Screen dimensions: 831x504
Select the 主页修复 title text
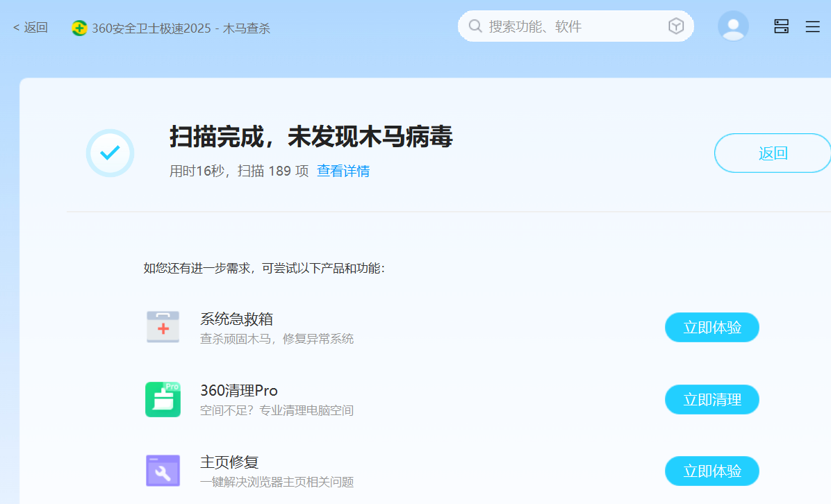[229, 462]
